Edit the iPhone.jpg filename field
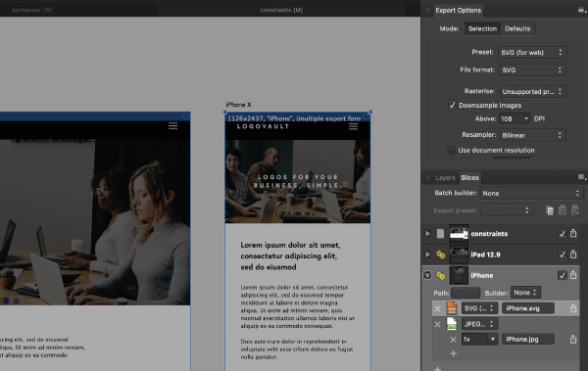The image size is (588, 371). tap(528, 340)
